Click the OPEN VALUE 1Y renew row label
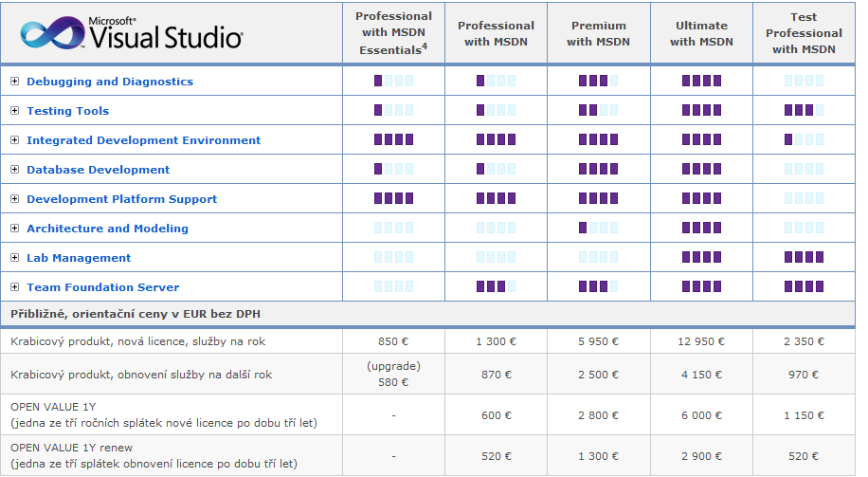The width and height of the screenshot is (868, 477). (154, 456)
